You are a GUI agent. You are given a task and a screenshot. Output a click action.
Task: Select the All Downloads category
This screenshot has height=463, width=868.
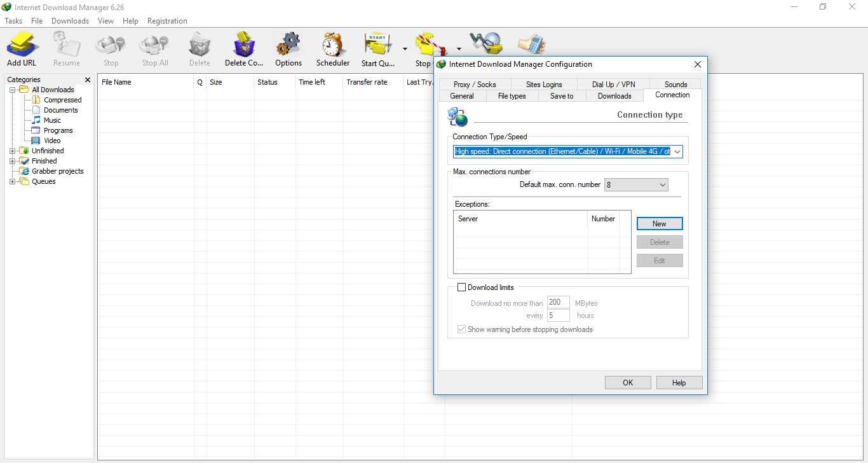pyautogui.click(x=53, y=90)
